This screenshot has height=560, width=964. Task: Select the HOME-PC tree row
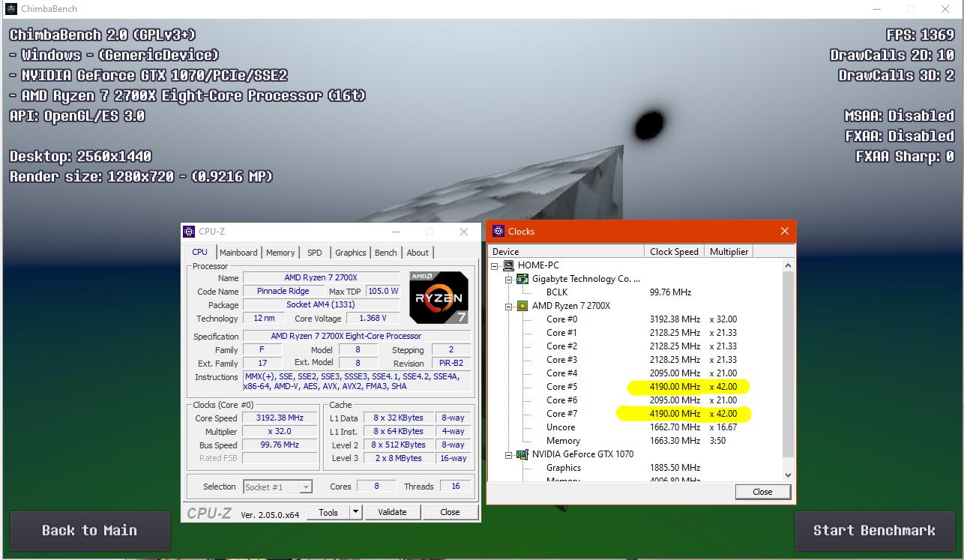point(538,265)
